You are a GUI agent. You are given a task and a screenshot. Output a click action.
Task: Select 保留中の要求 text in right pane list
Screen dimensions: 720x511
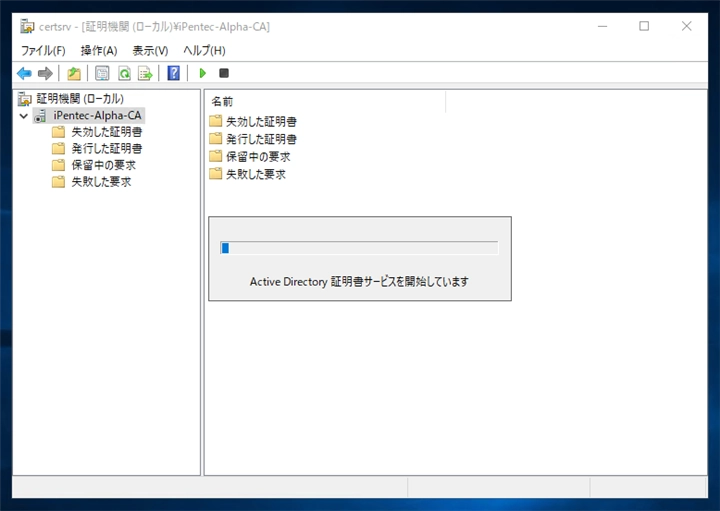[x=258, y=157]
